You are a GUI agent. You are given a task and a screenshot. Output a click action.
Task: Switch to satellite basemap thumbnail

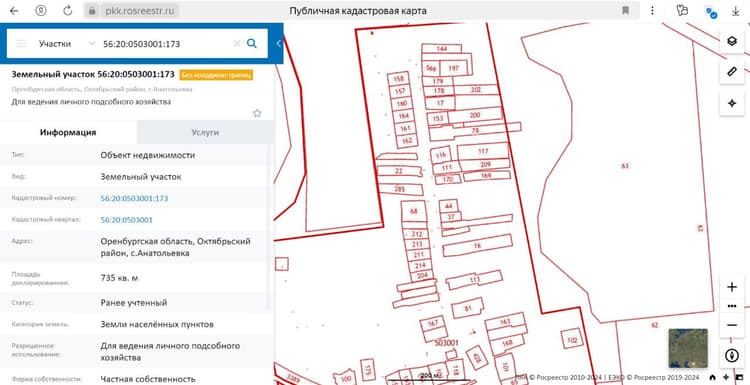click(688, 348)
